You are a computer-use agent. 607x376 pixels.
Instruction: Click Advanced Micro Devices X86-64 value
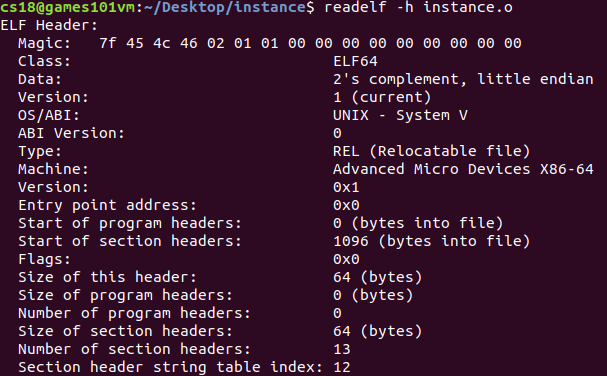[x=463, y=170]
